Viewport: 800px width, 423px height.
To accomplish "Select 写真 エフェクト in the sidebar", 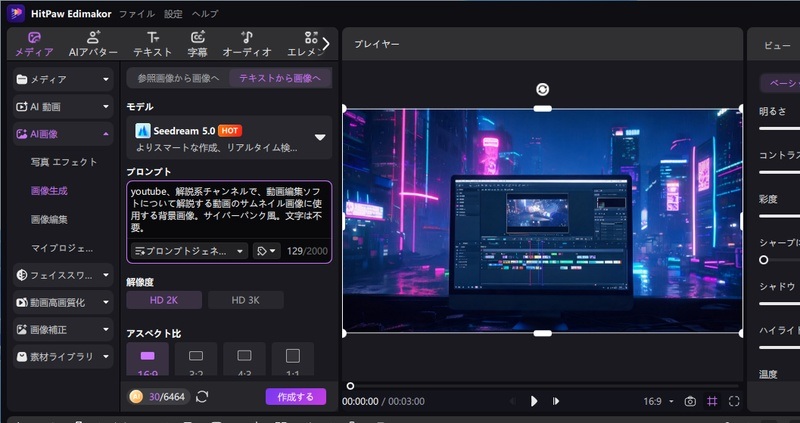I will [64, 162].
